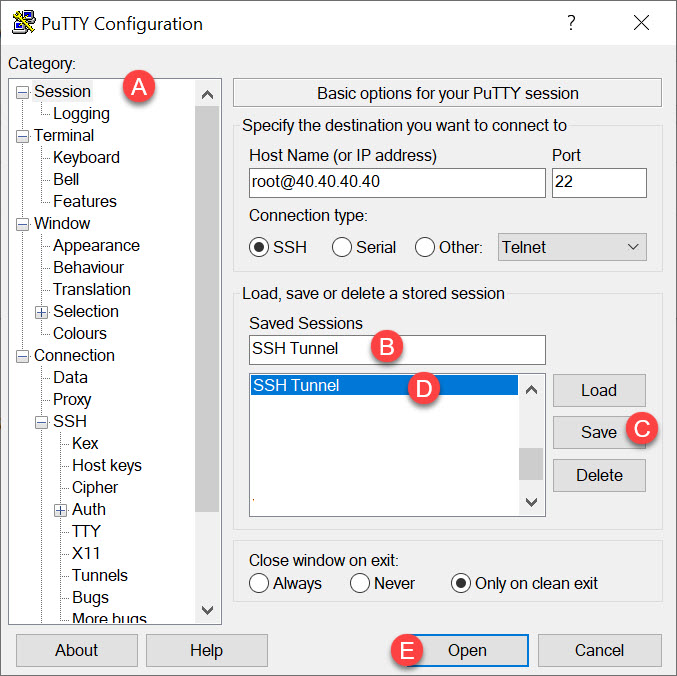Select the Other connection type radio
This screenshot has height=676, width=677.
pos(424,247)
